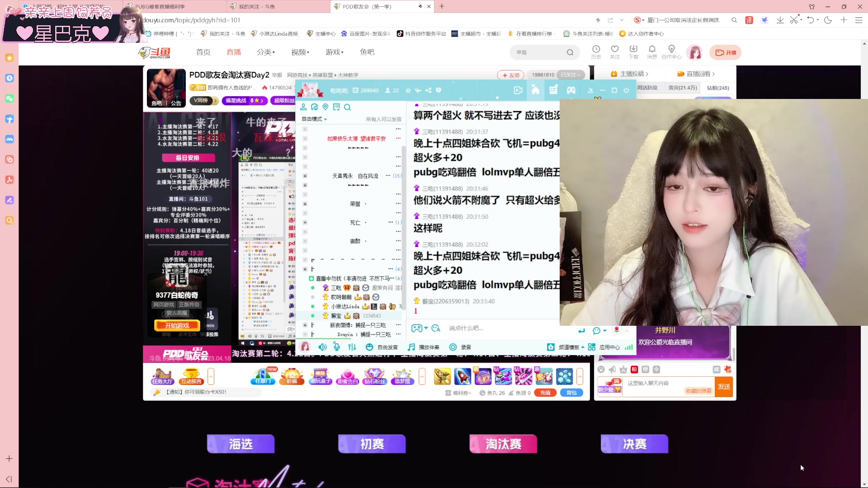
Task: Expand the gift list arrow after crystal gift
Action: point(580,376)
